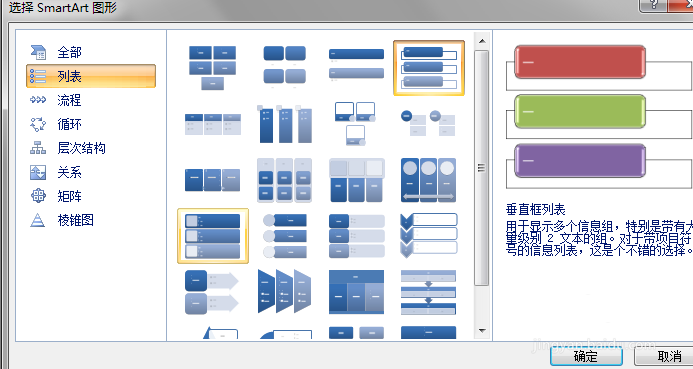Switch to the 棱锥图 category

[x=62, y=220]
